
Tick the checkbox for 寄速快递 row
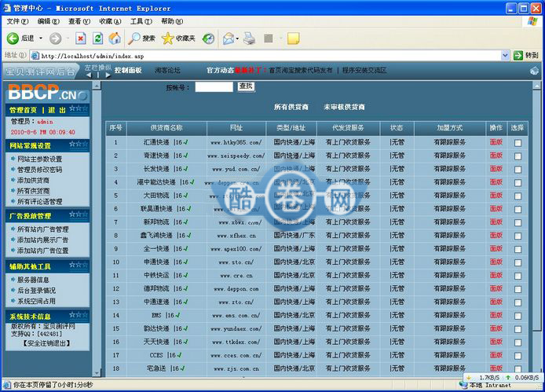click(518, 156)
